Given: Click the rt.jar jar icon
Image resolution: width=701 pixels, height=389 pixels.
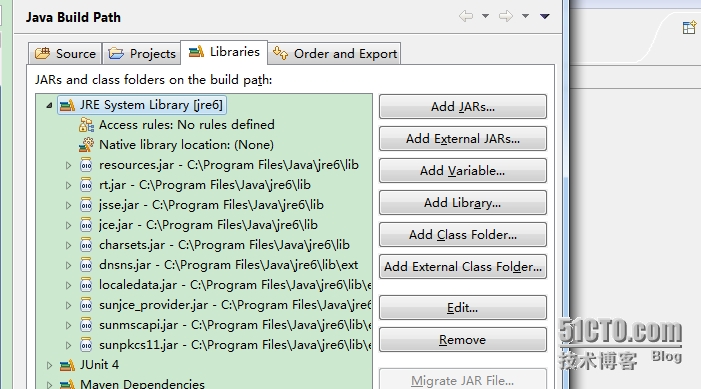Looking at the screenshot, I should pos(86,185).
